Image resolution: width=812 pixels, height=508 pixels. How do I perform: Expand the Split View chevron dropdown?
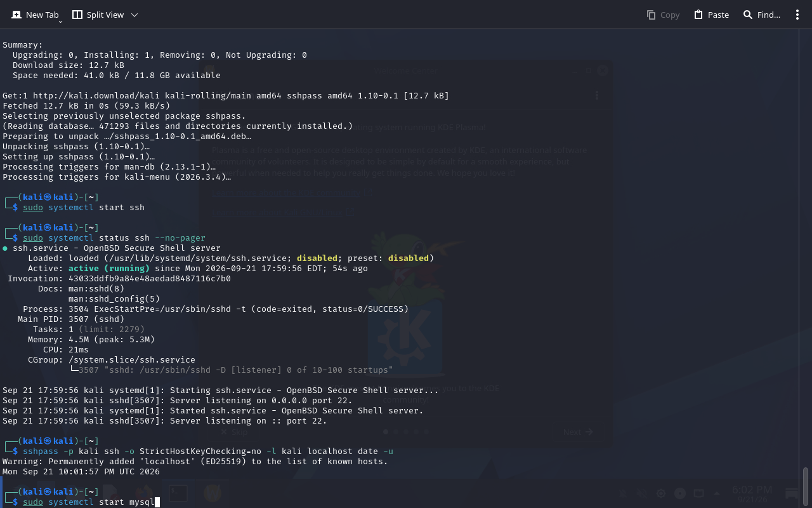(134, 15)
